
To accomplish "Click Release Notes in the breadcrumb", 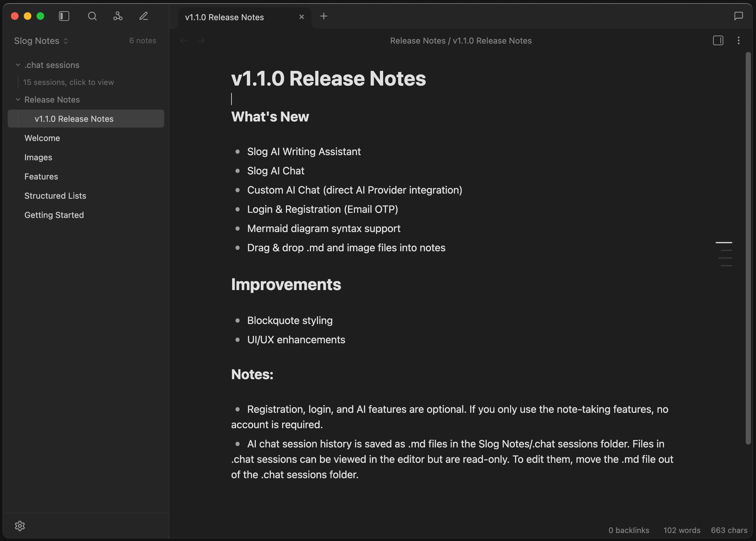I will click(417, 40).
